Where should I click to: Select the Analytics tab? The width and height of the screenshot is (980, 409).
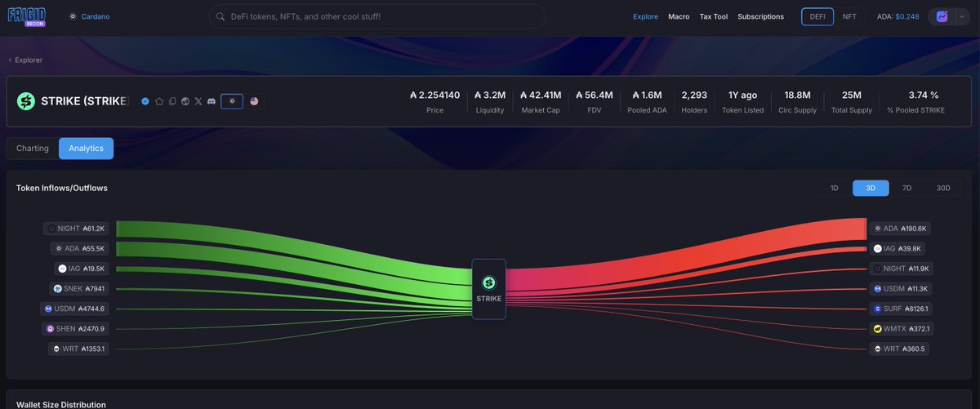[x=86, y=149]
